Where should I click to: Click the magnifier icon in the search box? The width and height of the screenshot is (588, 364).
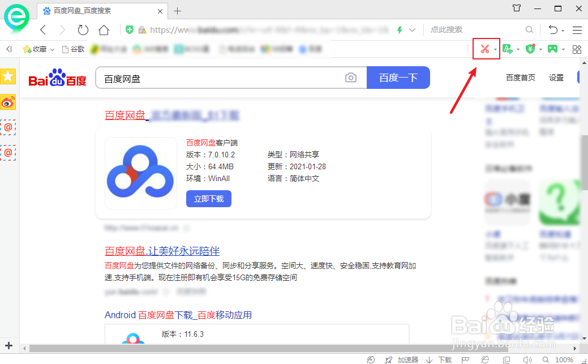529,29
